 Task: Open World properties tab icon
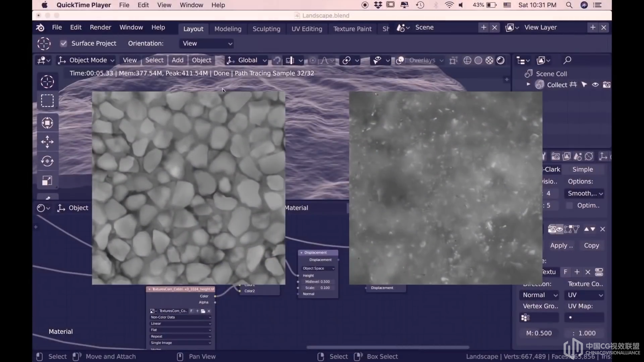[x=589, y=156]
